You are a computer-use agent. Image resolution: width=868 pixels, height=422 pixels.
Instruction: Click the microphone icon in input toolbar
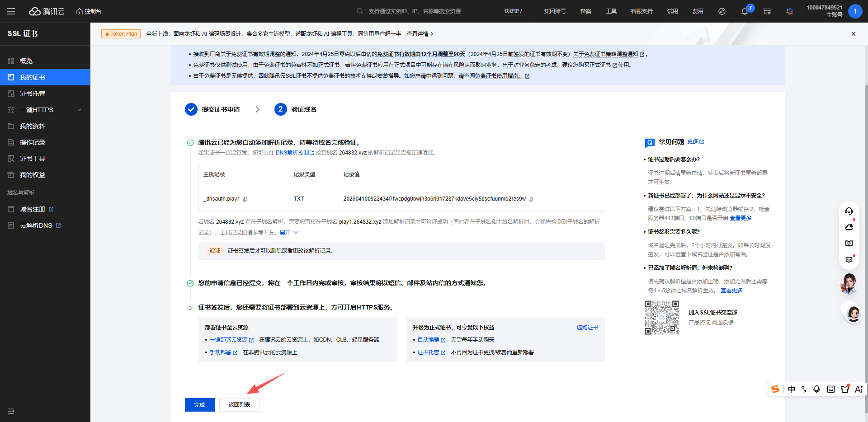click(x=816, y=389)
